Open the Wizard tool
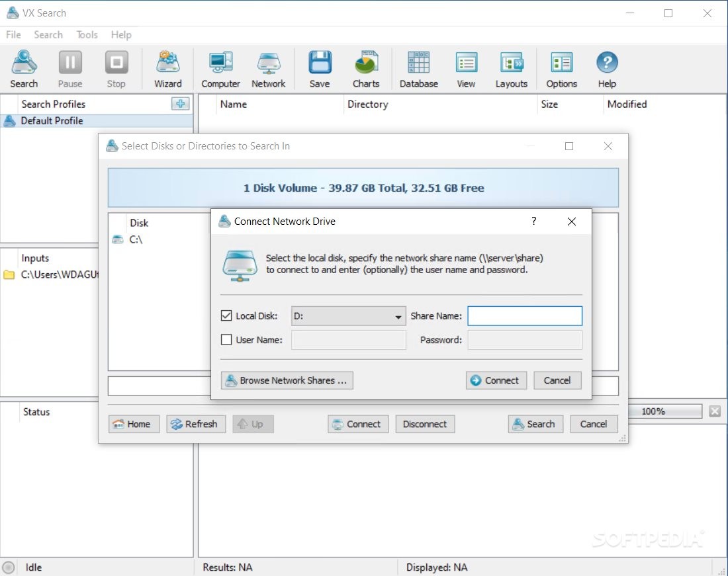This screenshot has height=576, width=728. pos(167,69)
